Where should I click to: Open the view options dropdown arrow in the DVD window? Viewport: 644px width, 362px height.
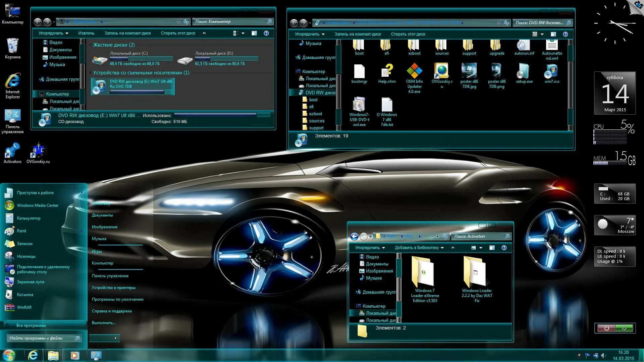coord(542,34)
